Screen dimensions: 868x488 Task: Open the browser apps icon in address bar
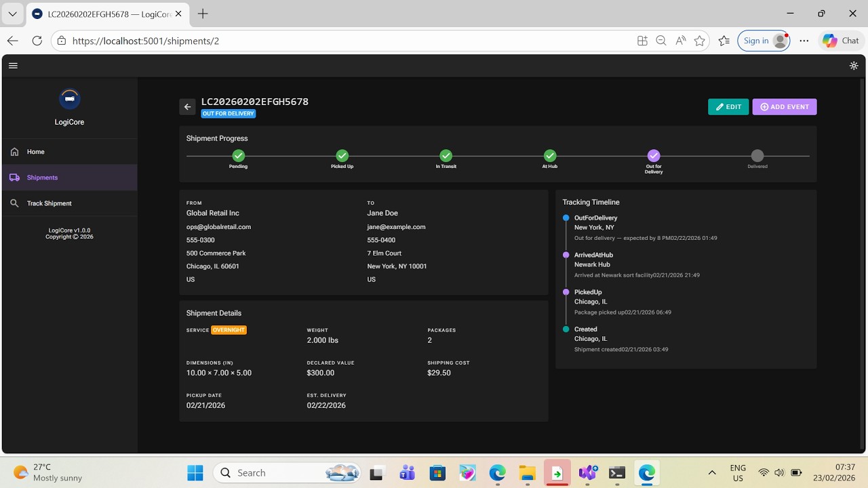pos(642,41)
